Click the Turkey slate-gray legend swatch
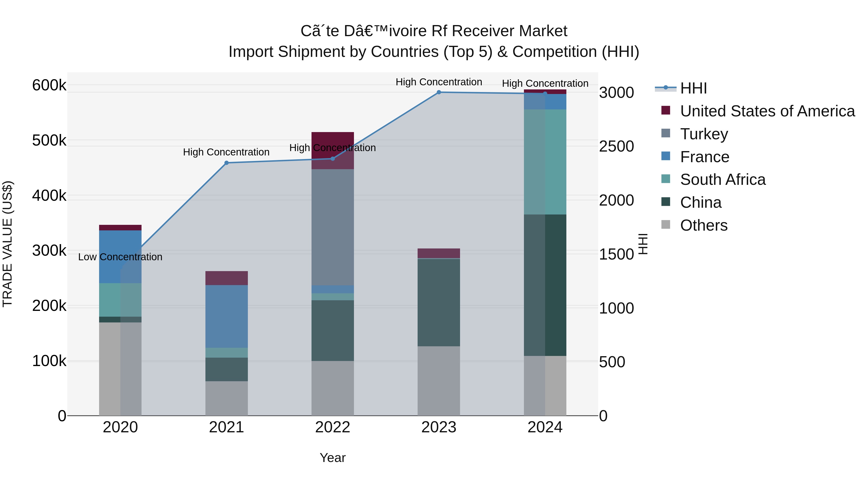The height and width of the screenshot is (488, 868). [665, 133]
